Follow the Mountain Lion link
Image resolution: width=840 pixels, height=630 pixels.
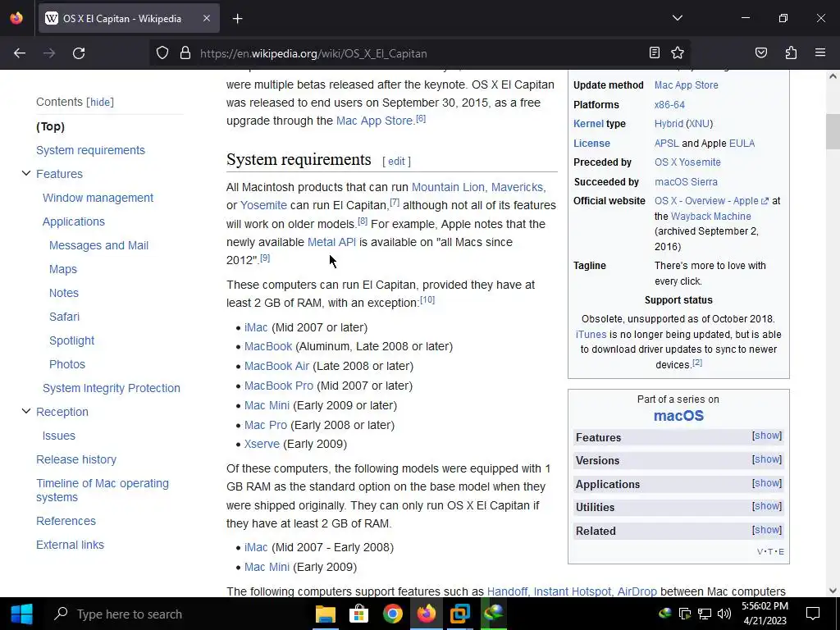pyautogui.click(x=449, y=187)
